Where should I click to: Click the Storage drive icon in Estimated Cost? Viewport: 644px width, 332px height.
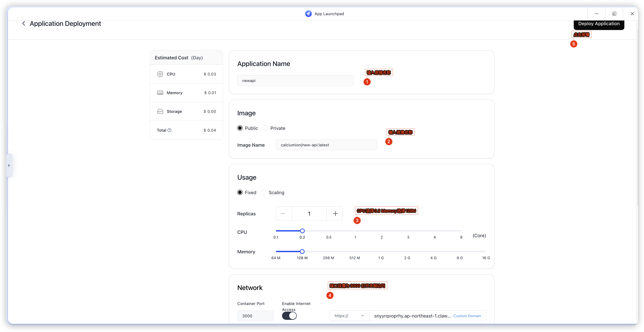click(x=160, y=111)
